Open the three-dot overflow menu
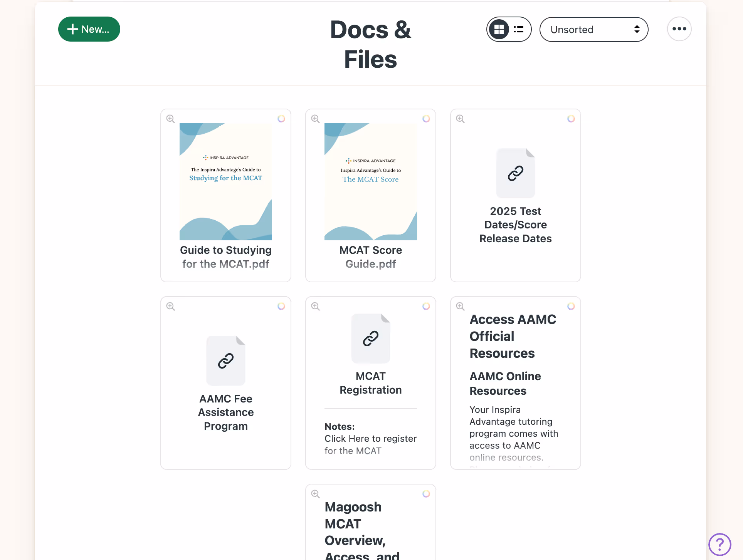This screenshot has height=560, width=743. 679,29
